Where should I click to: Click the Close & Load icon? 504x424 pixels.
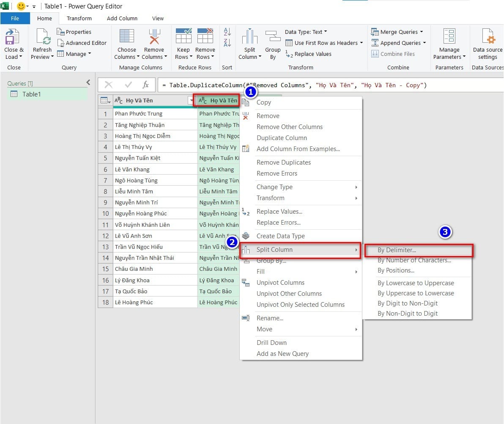14,38
